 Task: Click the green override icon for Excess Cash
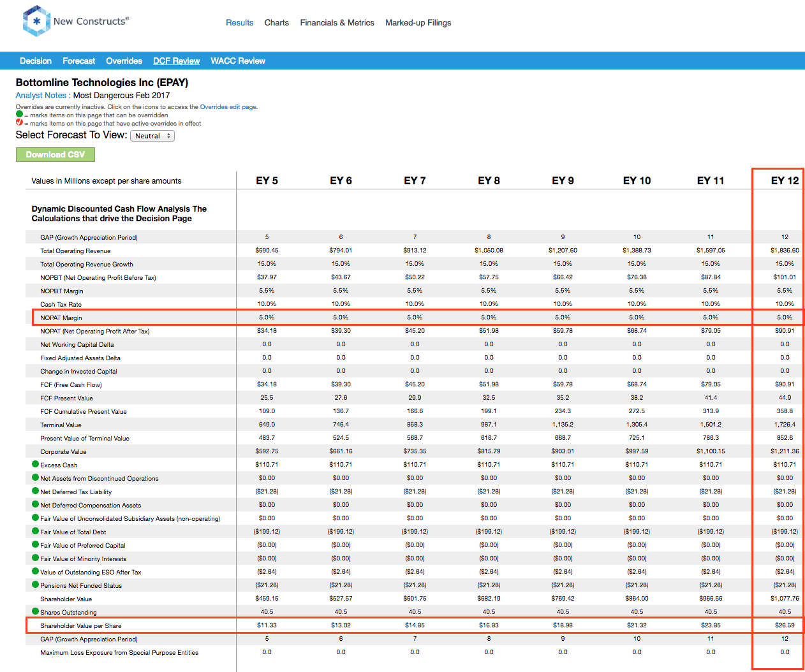(x=36, y=464)
